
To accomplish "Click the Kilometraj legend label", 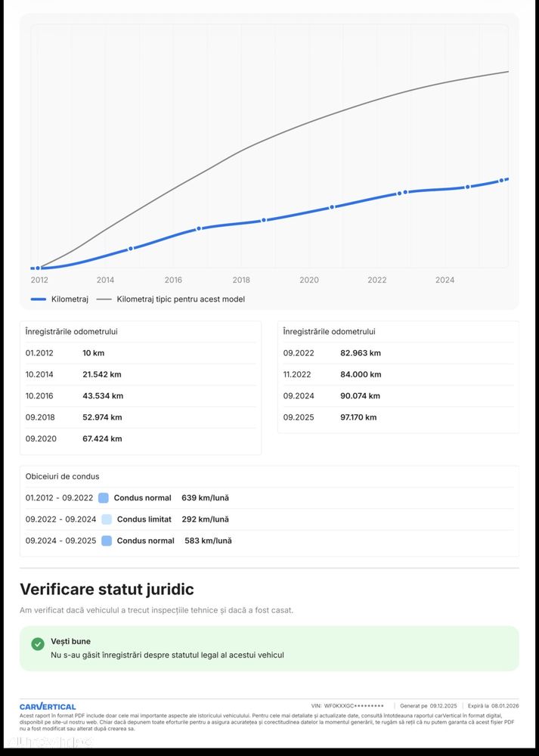I will click(x=70, y=299).
